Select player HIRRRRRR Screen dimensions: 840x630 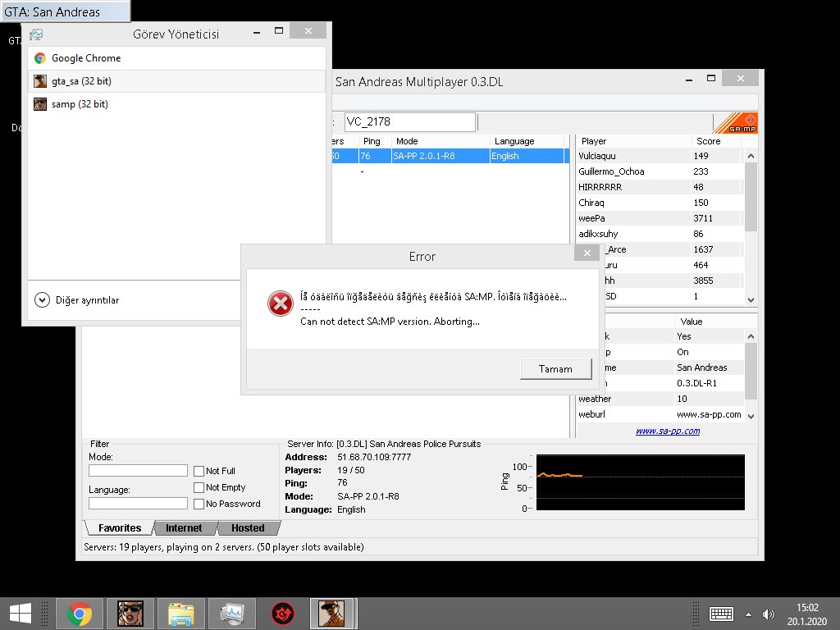[x=660, y=187]
